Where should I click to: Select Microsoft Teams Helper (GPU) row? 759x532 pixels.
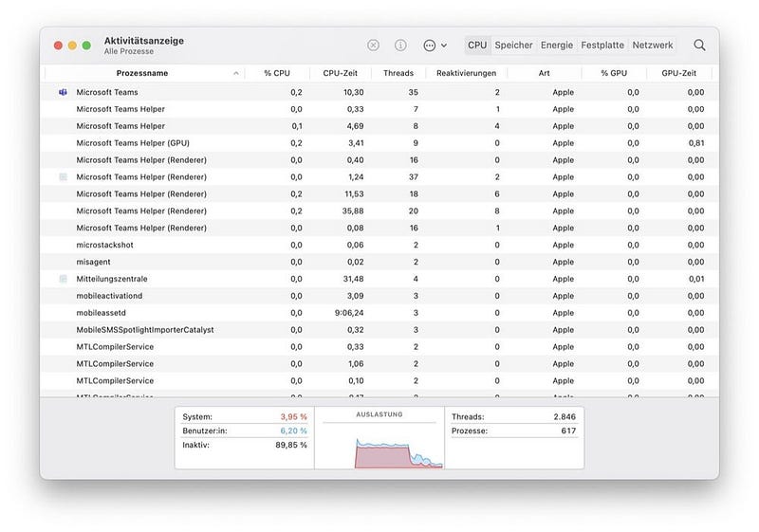pyautogui.click(x=379, y=143)
